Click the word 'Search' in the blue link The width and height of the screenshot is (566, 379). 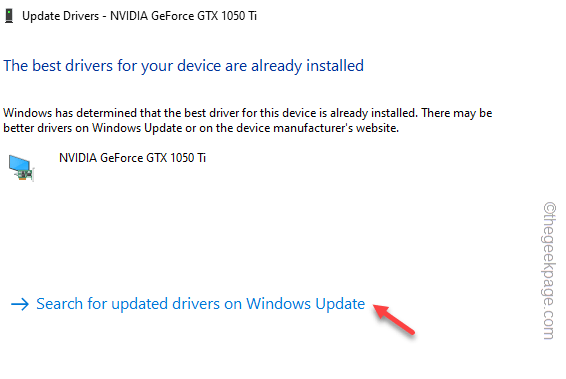(x=60, y=304)
